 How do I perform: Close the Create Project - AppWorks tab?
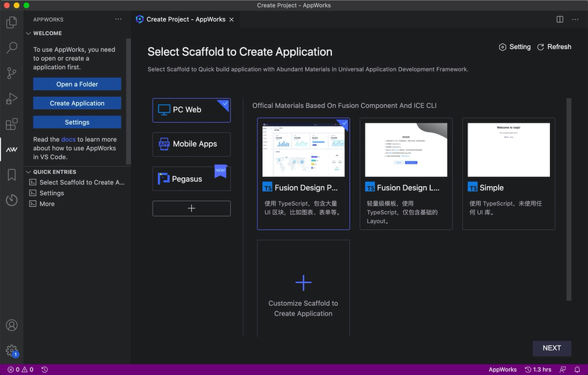pos(231,19)
